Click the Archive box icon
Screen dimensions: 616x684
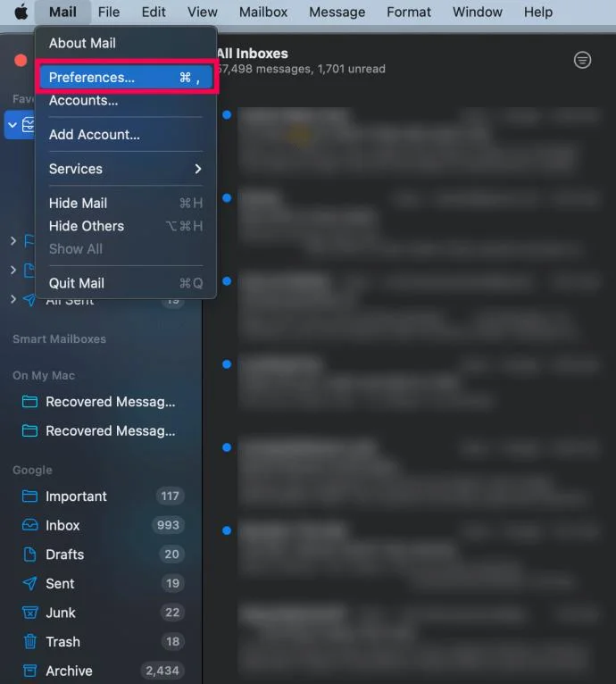tap(29, 671)
